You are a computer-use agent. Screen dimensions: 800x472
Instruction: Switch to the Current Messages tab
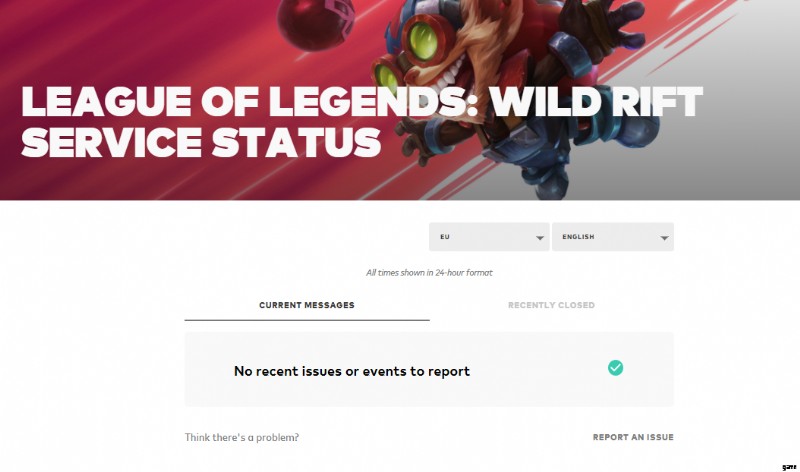[307, 305]
